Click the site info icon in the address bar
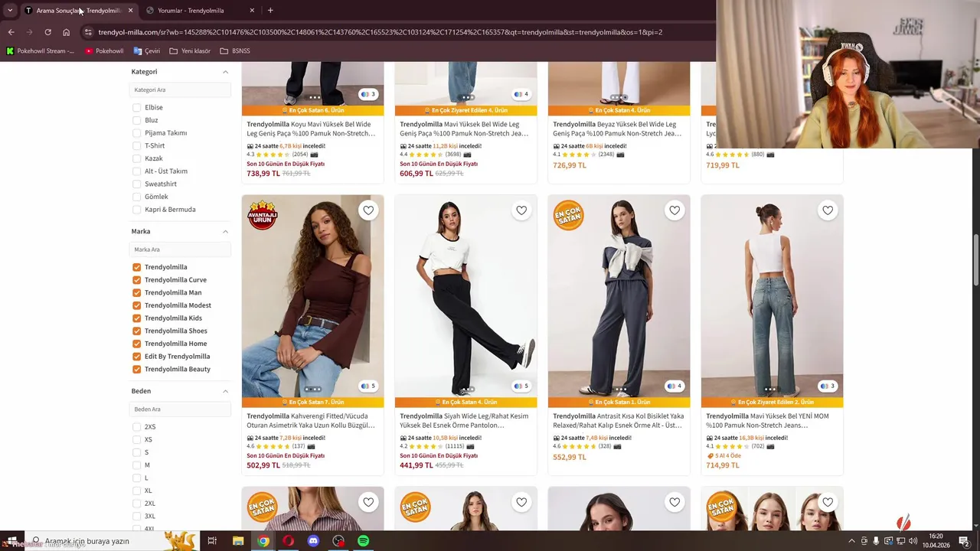 (x=88, y=32)
